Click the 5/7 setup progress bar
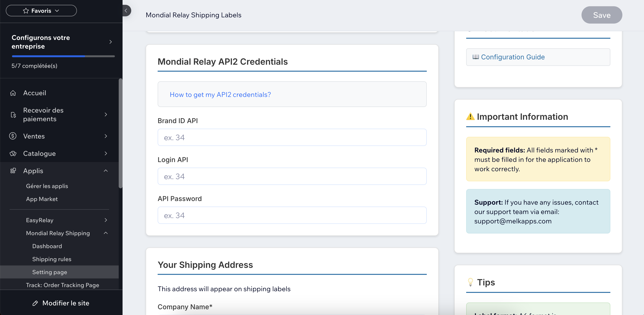This screenshot has width=644, height=315. [x=63, y=56]
